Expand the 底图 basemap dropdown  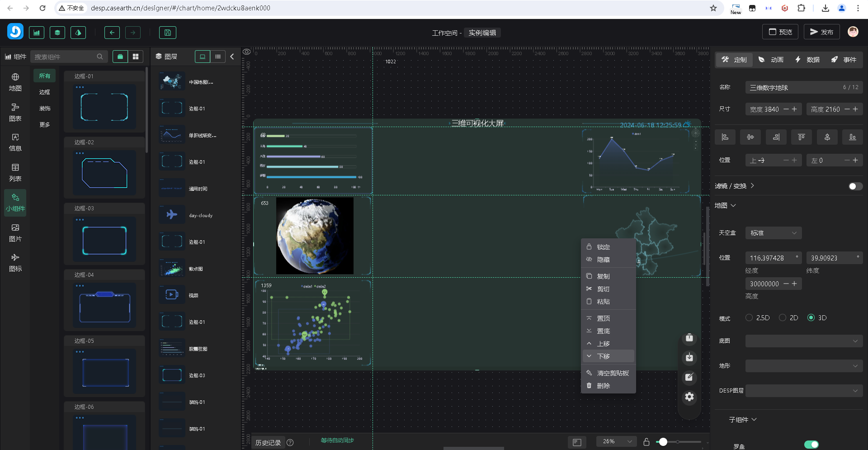(803, 341)
